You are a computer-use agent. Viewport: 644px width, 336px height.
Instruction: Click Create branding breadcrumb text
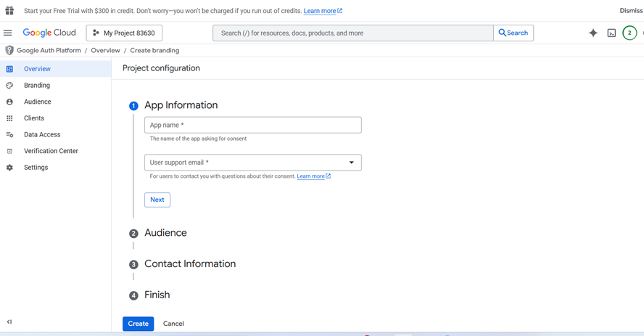coord(155,51)
